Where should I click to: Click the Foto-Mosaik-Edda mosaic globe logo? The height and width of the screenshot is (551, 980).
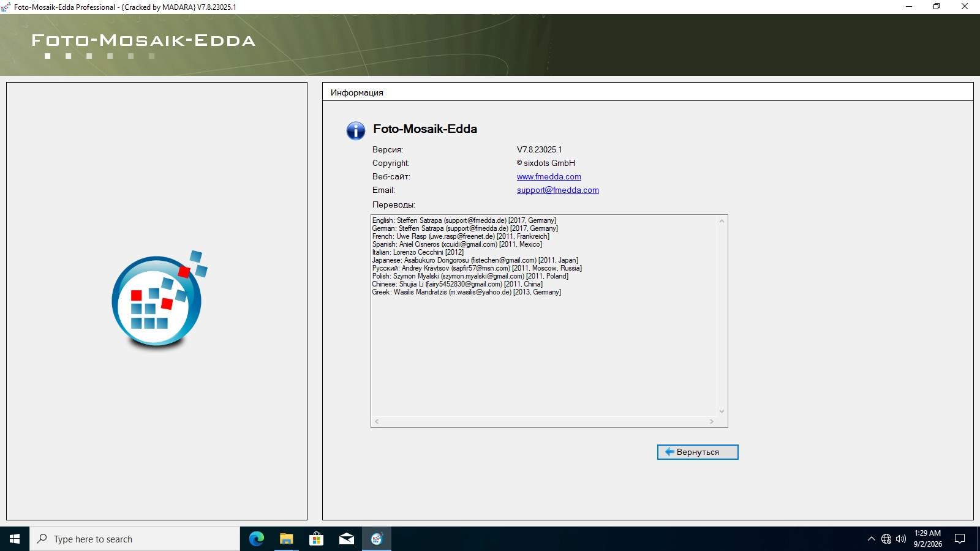[x=159, y=300]
